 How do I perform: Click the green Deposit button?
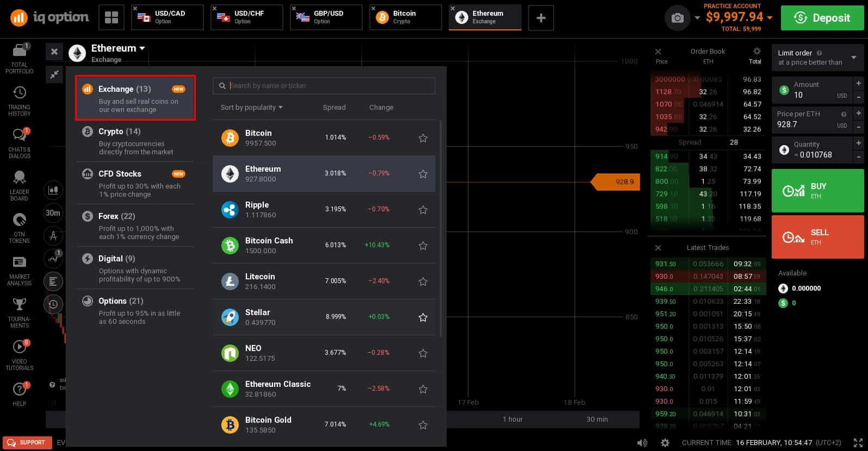pyautogui.click(x=821, y=18)
